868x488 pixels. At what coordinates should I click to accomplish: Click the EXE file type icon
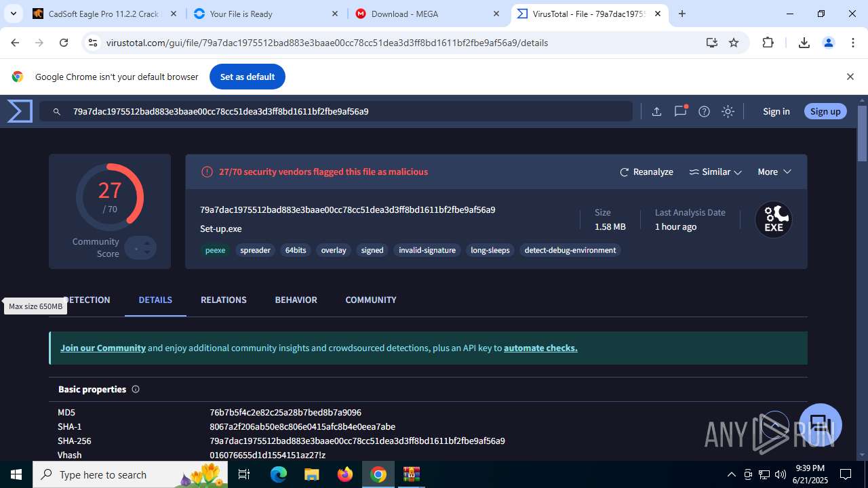(774, 220)
